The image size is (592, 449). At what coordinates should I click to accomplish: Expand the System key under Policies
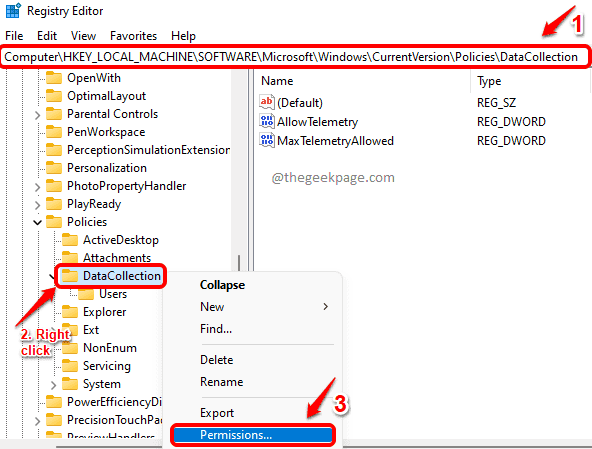coord(53,384)
